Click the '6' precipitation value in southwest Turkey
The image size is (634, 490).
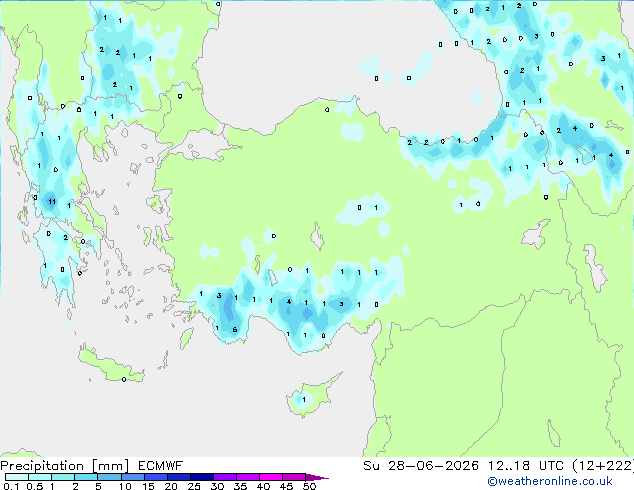click(235, 330)
